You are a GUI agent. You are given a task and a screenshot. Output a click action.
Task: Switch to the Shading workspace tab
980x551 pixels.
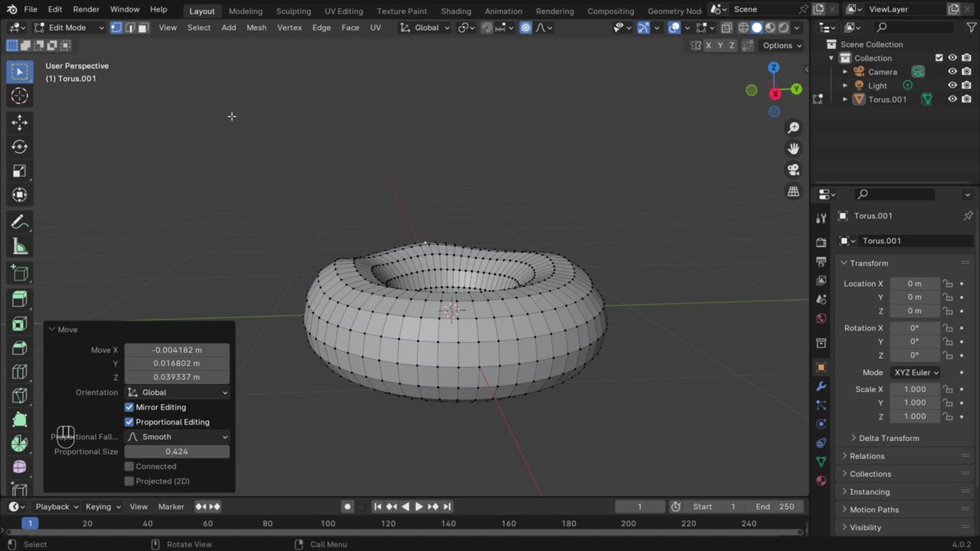pos(456,11)
